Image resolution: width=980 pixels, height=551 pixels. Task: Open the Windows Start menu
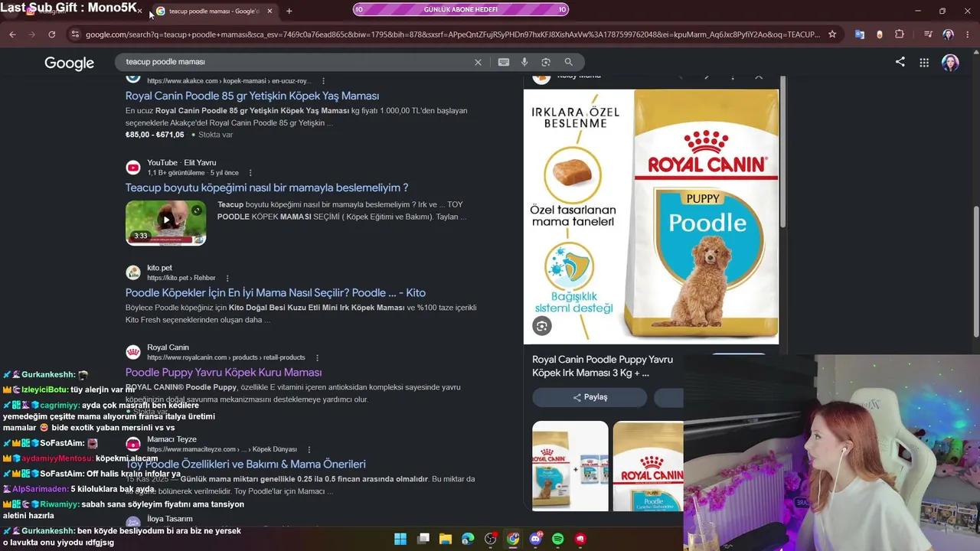[400, 539]
